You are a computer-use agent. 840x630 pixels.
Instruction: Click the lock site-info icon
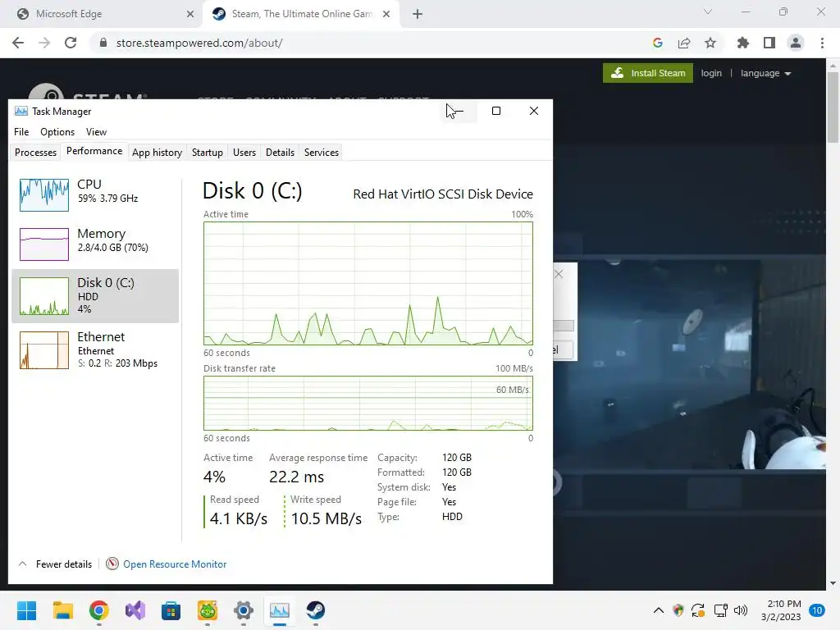[103, 43]
